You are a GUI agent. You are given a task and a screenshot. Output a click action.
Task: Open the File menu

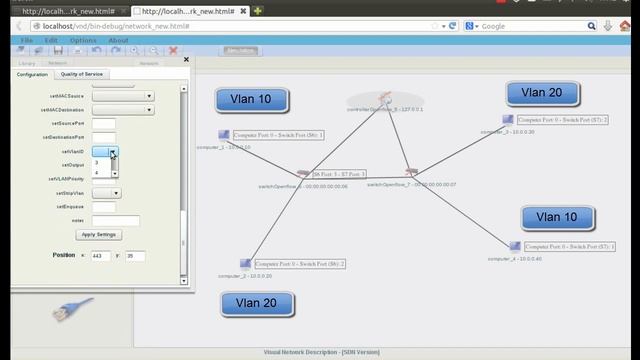[x=27, y=40]
